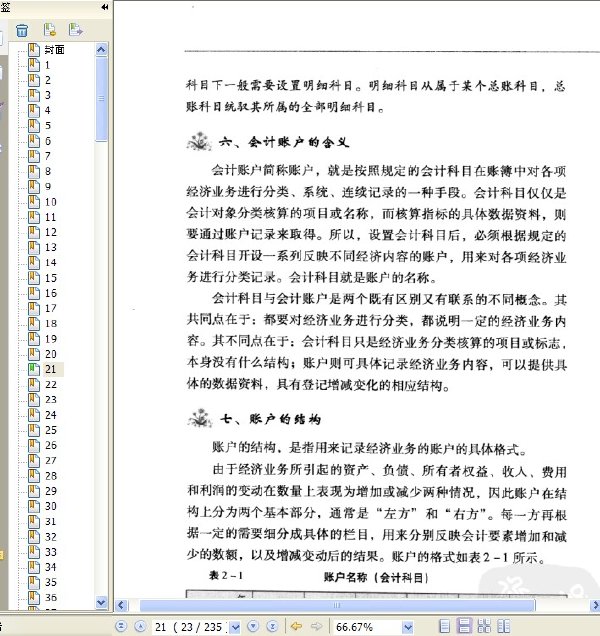Click the zoom field showing 66.67%
This screenshot has width=600, height=636.
(x=367, y=627)
